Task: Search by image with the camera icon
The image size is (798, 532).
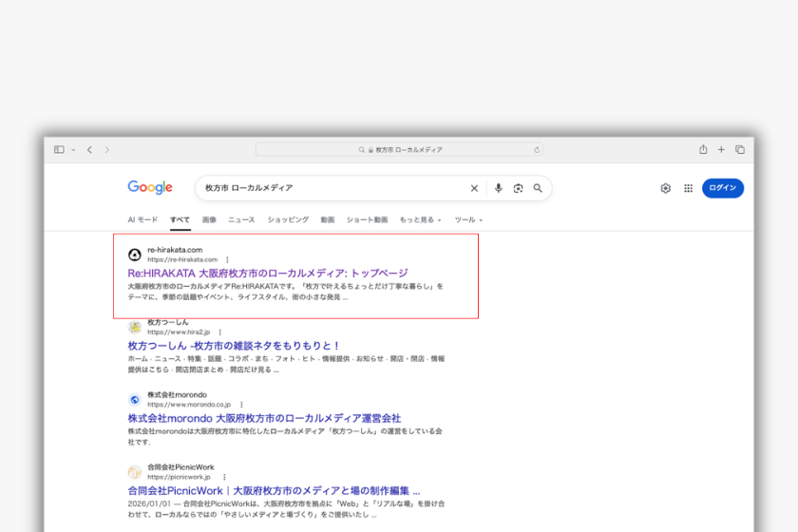Action: coord(518,188)
